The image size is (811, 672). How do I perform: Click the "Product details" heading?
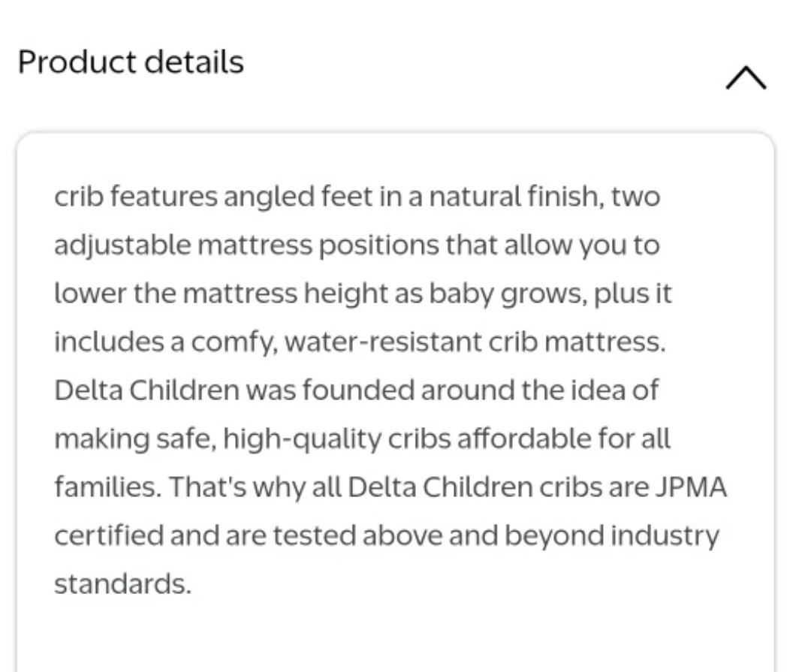(131, 62)
